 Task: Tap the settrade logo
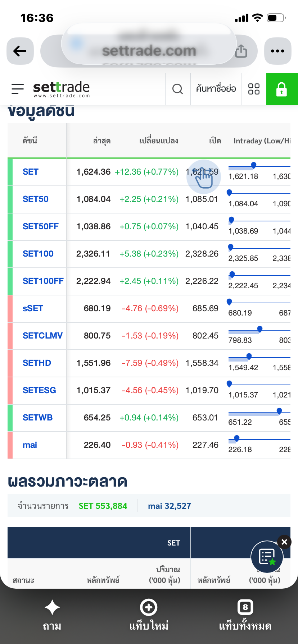(62, 89)
